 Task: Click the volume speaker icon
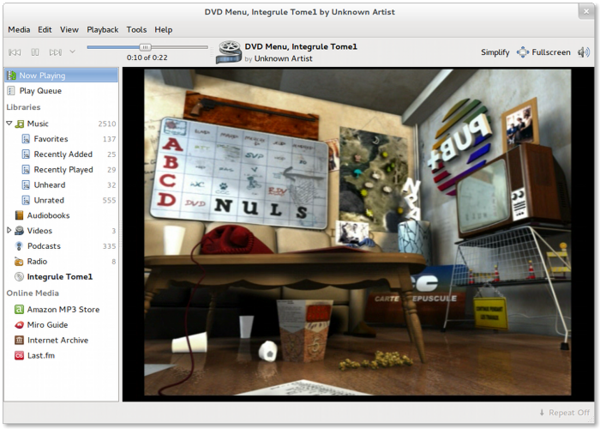(585, 51)
